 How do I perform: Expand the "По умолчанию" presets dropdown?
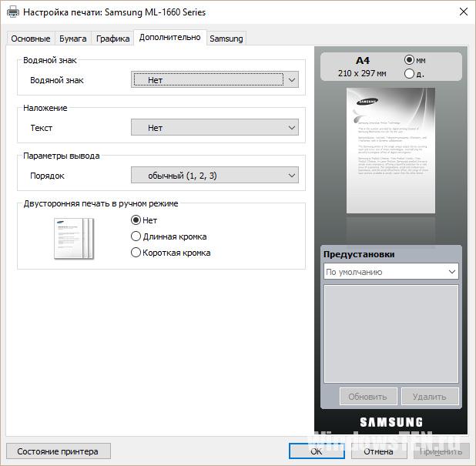(x=391, y=272)
